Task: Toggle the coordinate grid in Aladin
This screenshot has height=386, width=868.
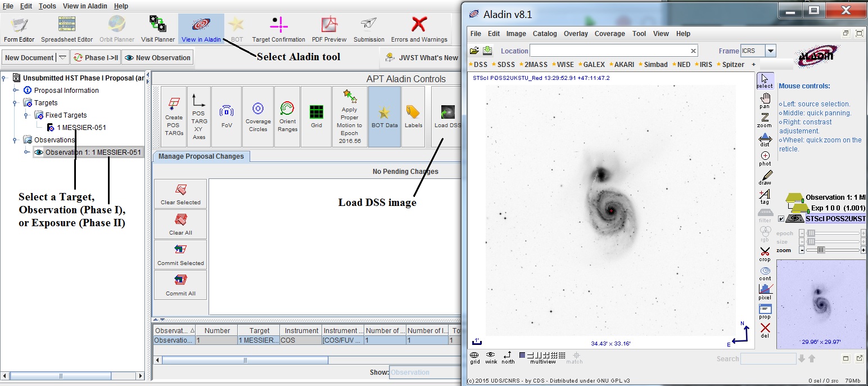Action: [475, 358]
